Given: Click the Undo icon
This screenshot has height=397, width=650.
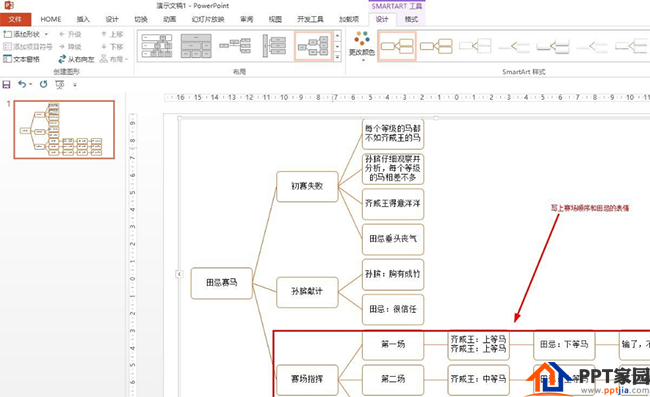Looking at the screenshot, I should click(x=22, y=85).
